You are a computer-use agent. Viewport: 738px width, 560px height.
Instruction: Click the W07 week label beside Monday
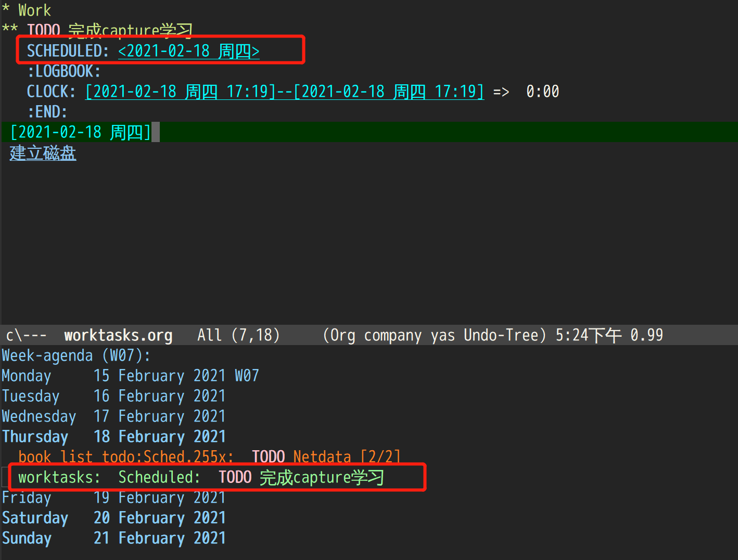247,376
